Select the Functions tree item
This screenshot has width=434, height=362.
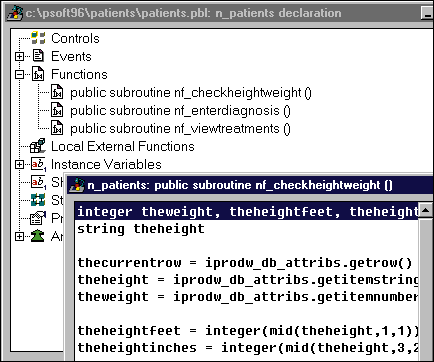click(x=79, y=74)
